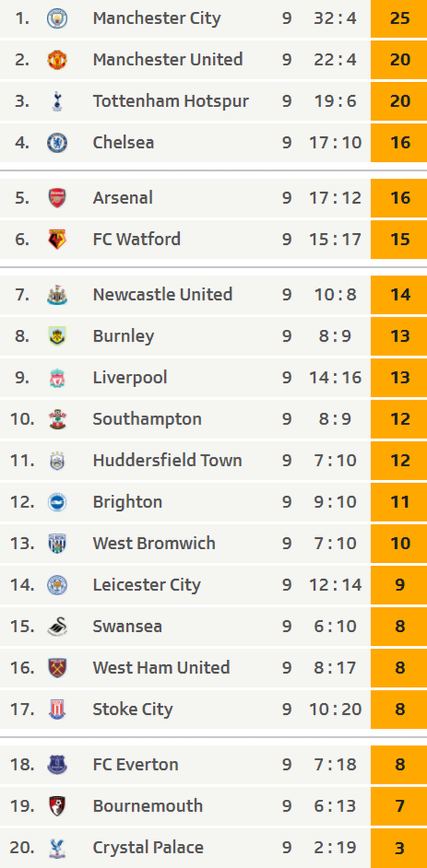This screenshot has width=427, height=868.
Task: Open the Burnley team link
Action: coord(123,336)
